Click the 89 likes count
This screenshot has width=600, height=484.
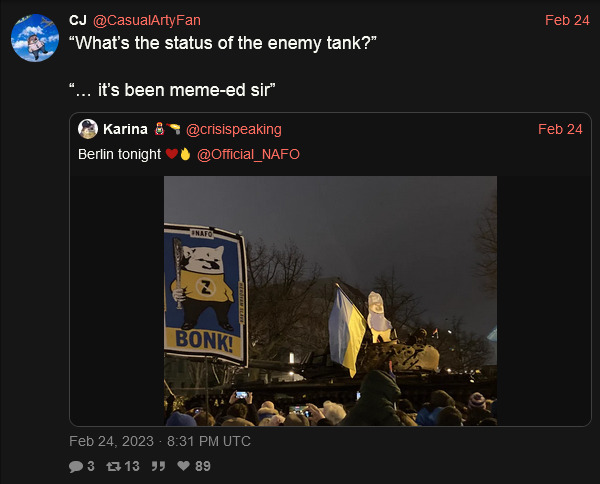click(x=203, y=466)
